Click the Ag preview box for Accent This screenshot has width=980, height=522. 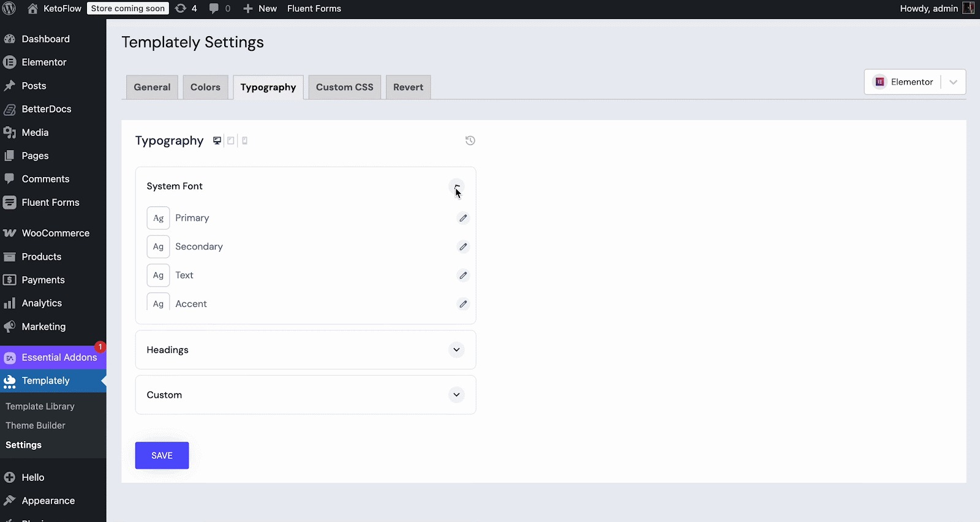click(x=158, y=302)
